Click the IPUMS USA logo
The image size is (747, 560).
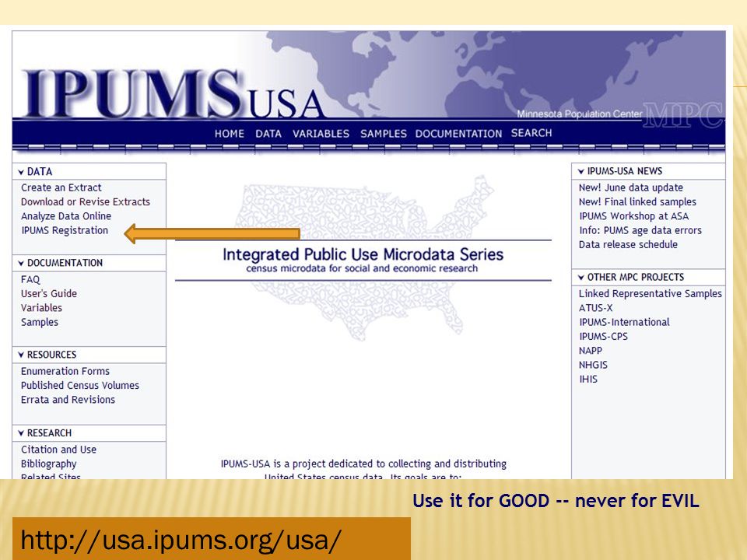click(x=174, y=94)
